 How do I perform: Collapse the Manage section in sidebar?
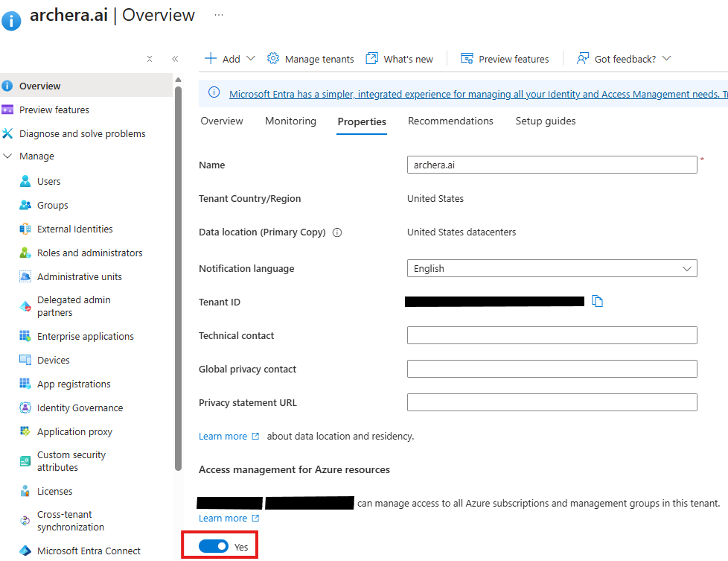8,156
